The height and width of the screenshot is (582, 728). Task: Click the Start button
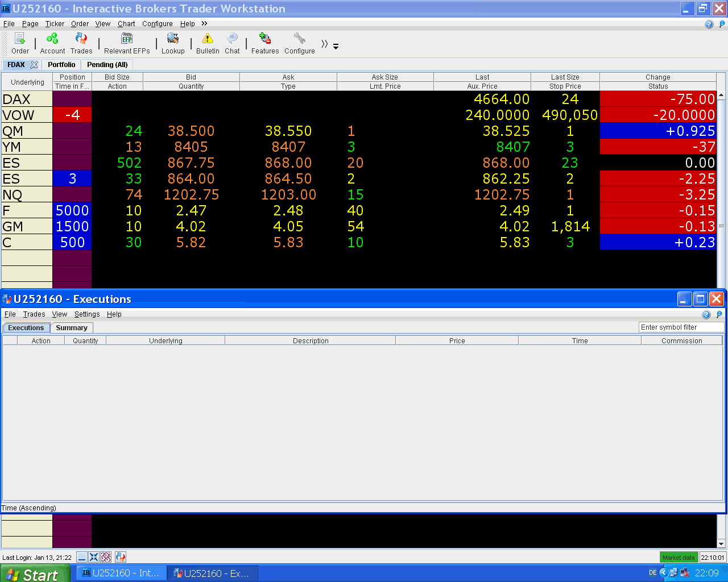[x=35, y=573]
